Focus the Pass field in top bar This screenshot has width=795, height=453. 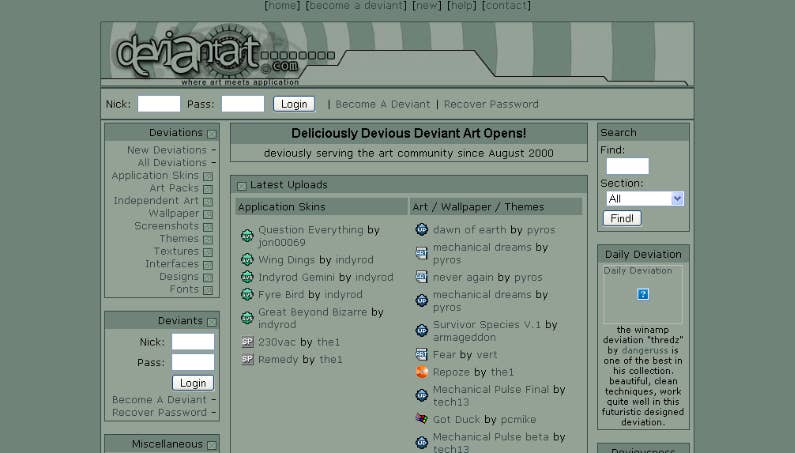243,103
